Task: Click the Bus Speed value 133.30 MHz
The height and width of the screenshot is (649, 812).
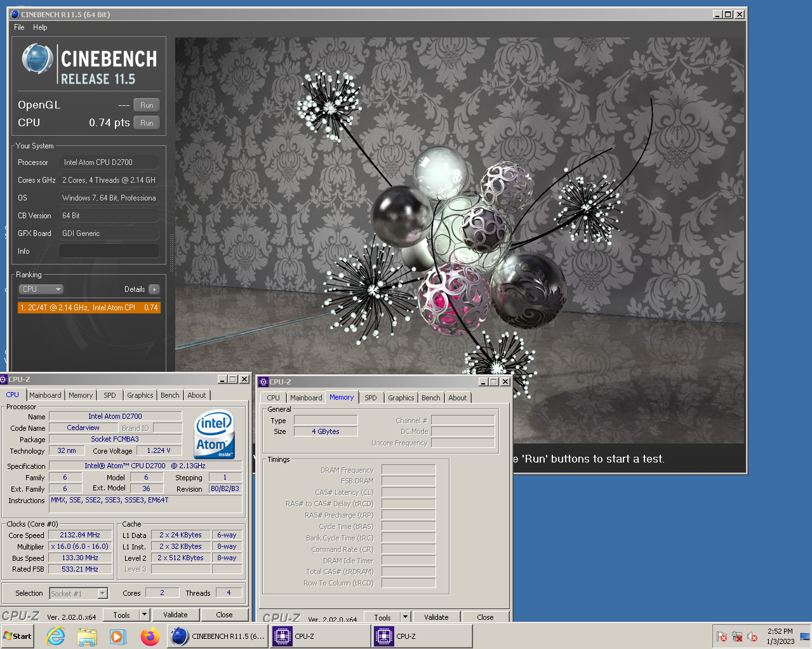Action: (x=80, y=558)
